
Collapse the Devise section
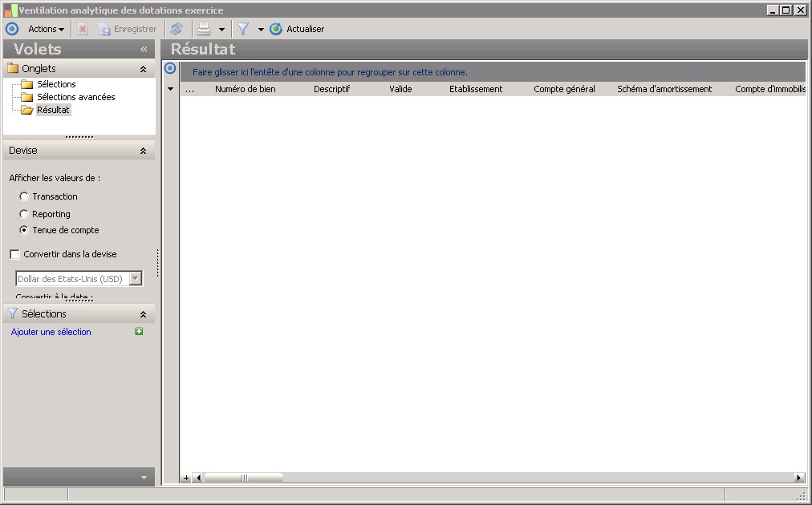click(143, 151)
